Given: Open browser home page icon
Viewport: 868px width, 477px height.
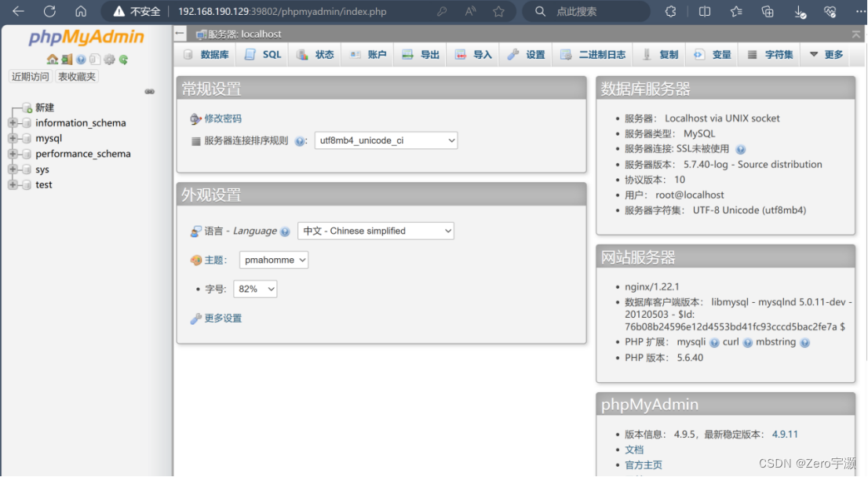Looking at the screenshot, I should coord(81,11).
